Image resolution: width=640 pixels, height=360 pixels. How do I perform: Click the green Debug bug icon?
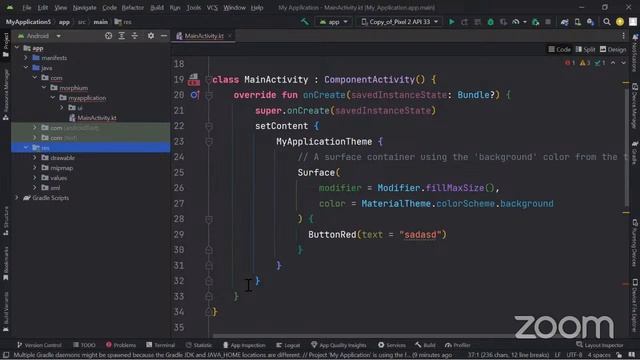tap(491, 22)
